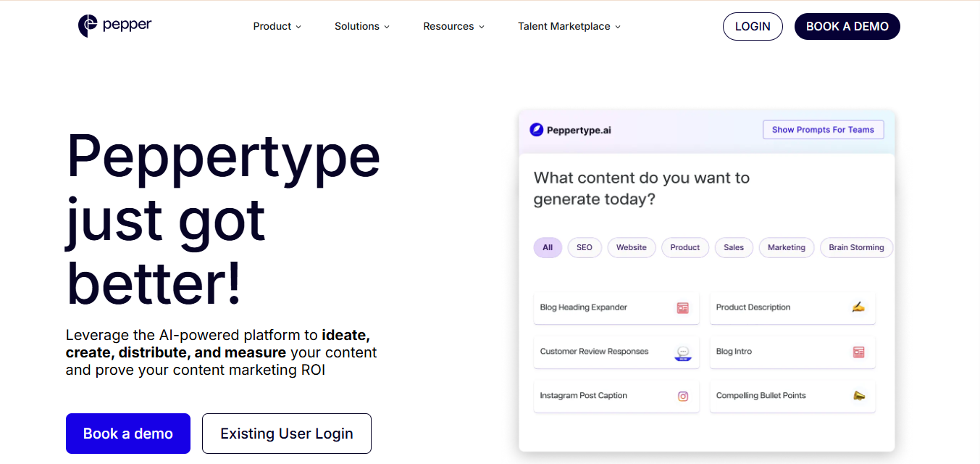The height and width of the screenshot is (464, 980).
Task: Click the Pepper logo icon
Action: [x=88, y=26]
